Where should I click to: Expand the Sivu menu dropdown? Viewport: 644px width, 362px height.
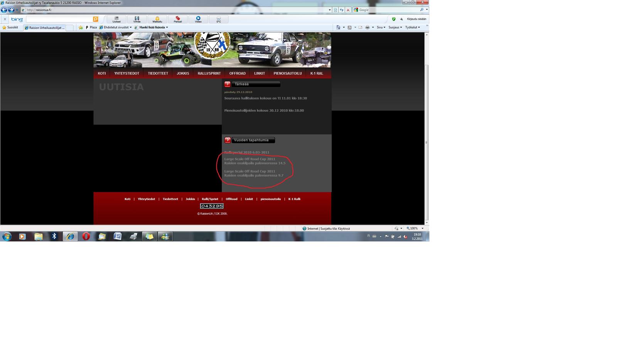pos(381,27)
